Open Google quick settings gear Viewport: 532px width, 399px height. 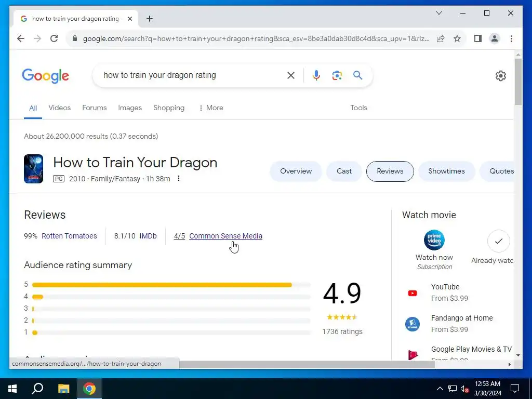(x=500, y=76)
